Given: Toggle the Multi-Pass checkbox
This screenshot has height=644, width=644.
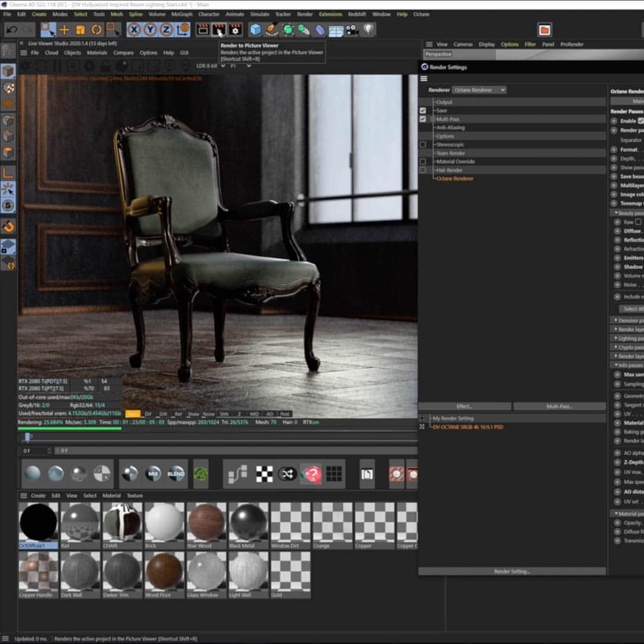Looking at the screenshot, I should [x=423, y=119].
